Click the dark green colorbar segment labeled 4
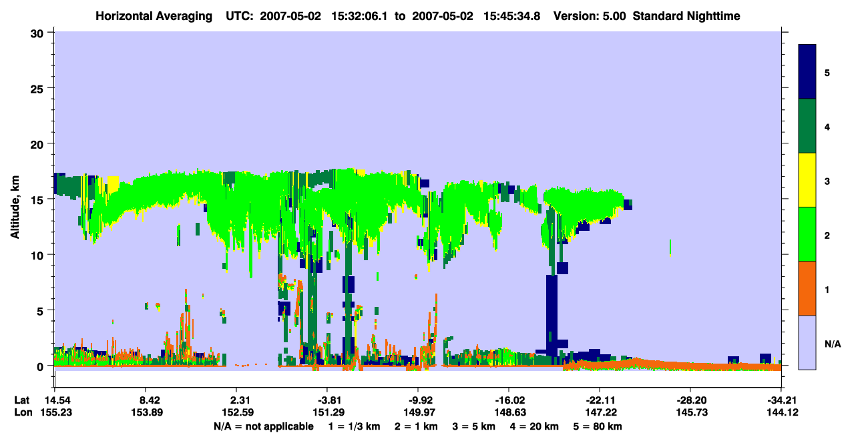 pyautogui.click(x=807, y=126)
